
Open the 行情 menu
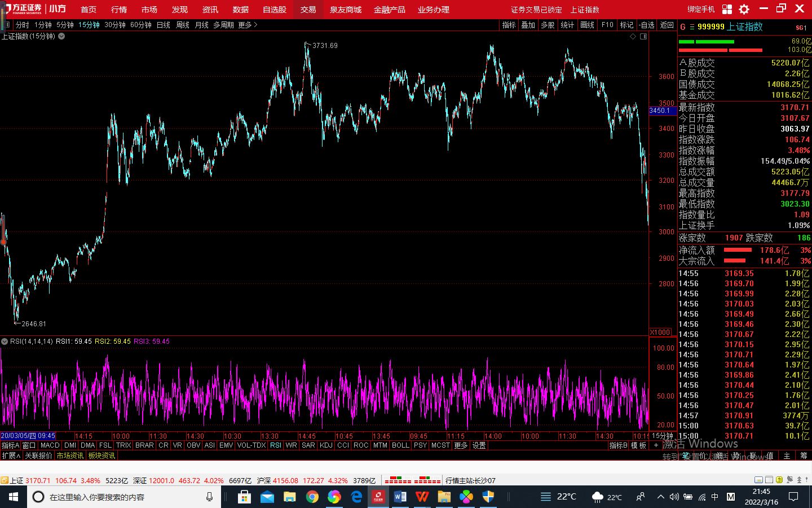tap(119, 10)
